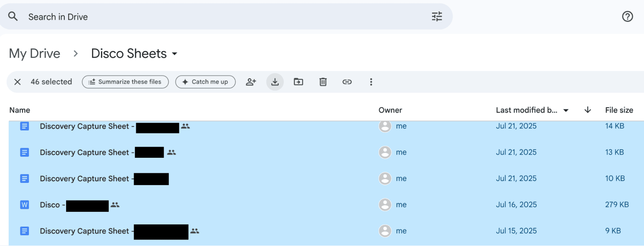The height and width of the screenshot is (246, 644).
Task: Sort by the Name column header
Action: click(20, 110)
